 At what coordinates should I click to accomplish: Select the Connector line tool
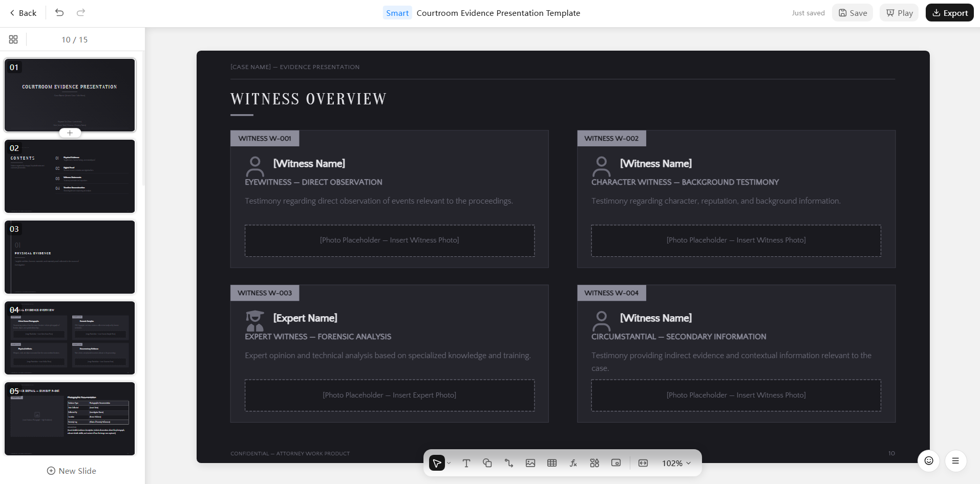point(509,463)
